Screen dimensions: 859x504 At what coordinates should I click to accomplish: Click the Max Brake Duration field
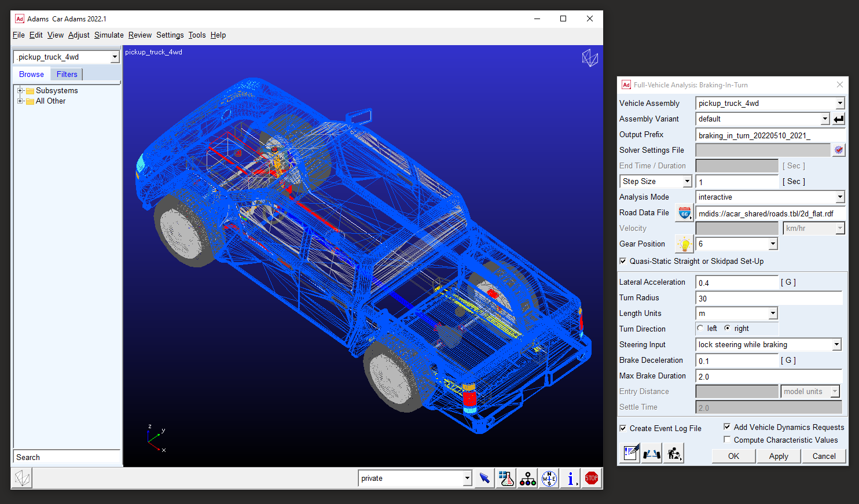(769, 376)
